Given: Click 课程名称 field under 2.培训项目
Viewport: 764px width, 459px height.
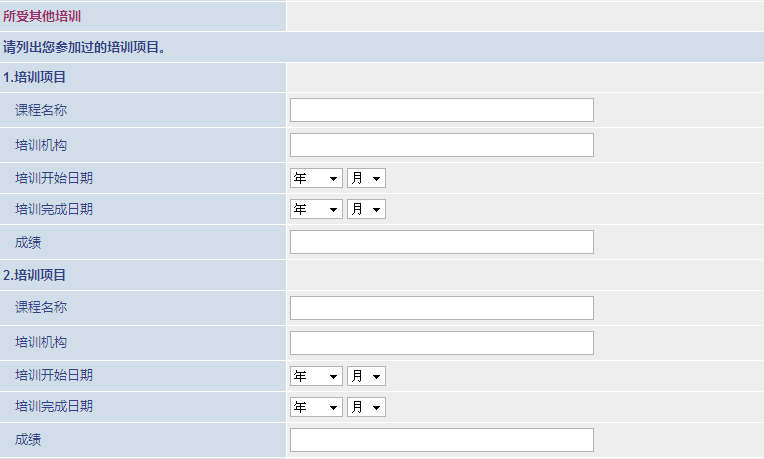Looking at the screenshot, I should [x=441, y=308].
